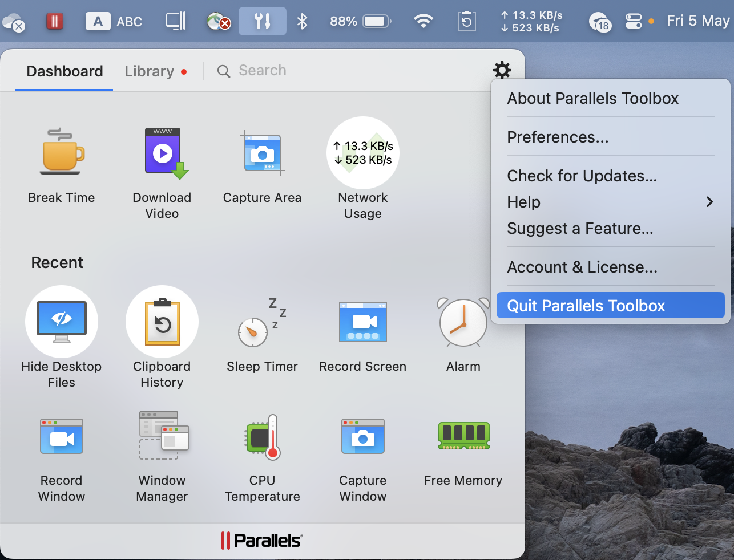Image resolution: width=734 pixels, height=560 pixels.
Task: Toggle Hide Desktop Files on
Action: point(62,322)
